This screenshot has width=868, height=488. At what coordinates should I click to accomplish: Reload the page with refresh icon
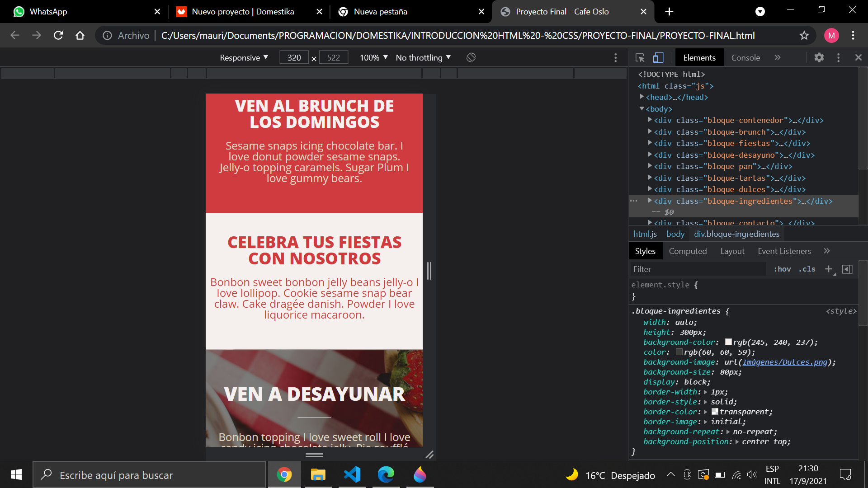[58, 35]
